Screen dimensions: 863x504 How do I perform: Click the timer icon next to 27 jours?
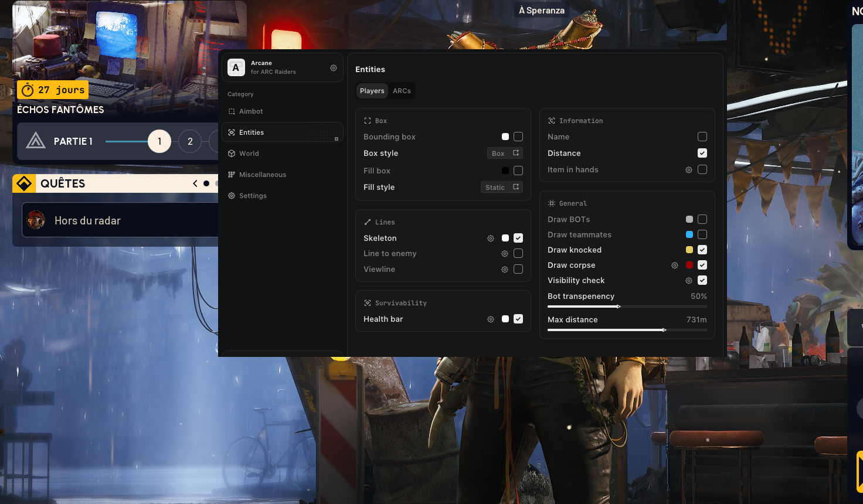click(x=28, y=90)
